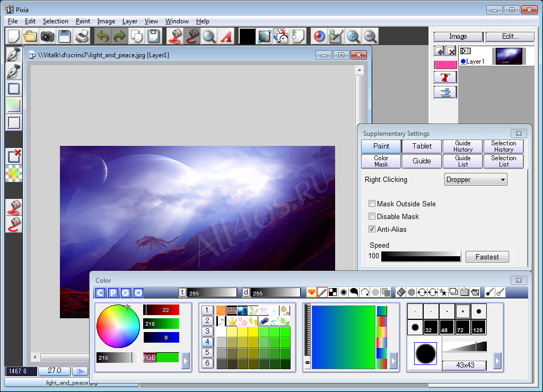The height and width of the screenshot is (392, 543).
Task: Expand the color wheel panel arrow
Action: pos(185,361)
